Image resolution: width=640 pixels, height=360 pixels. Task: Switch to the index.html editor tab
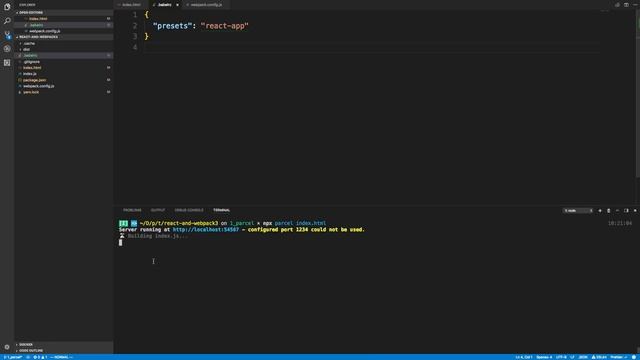point(131,5)
